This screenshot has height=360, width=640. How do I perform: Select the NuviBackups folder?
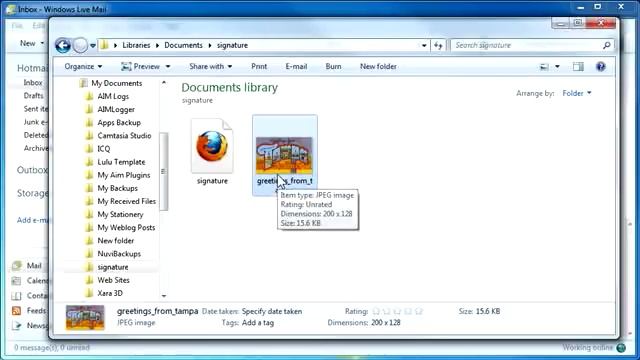(x=119, y=254)
